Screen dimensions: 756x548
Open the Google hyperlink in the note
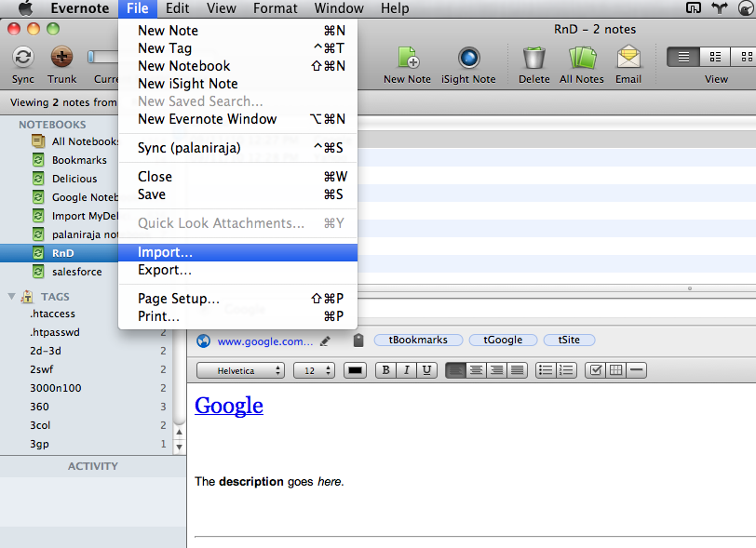229,406
